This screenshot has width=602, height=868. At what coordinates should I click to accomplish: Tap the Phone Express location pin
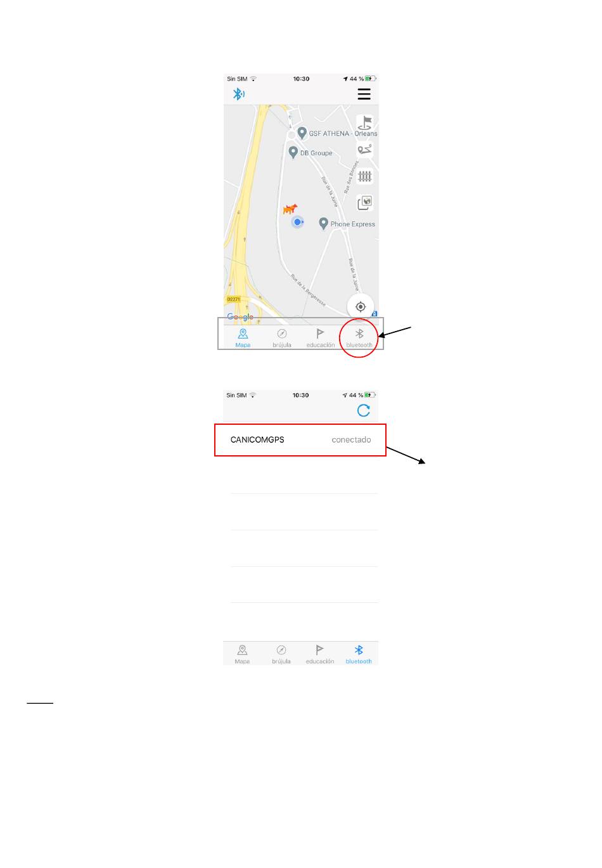(x=323, y=223)
